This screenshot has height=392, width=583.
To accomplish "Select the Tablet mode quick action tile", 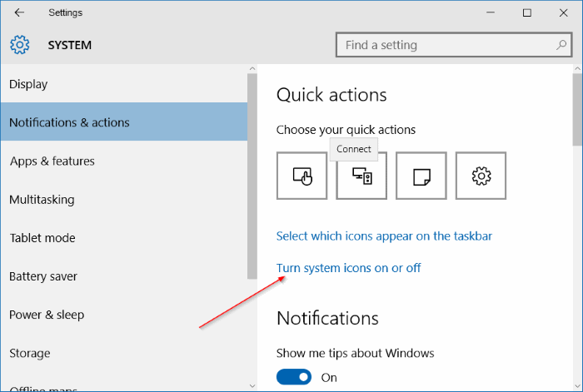I will pyautogui.click(x=301, y=176).
